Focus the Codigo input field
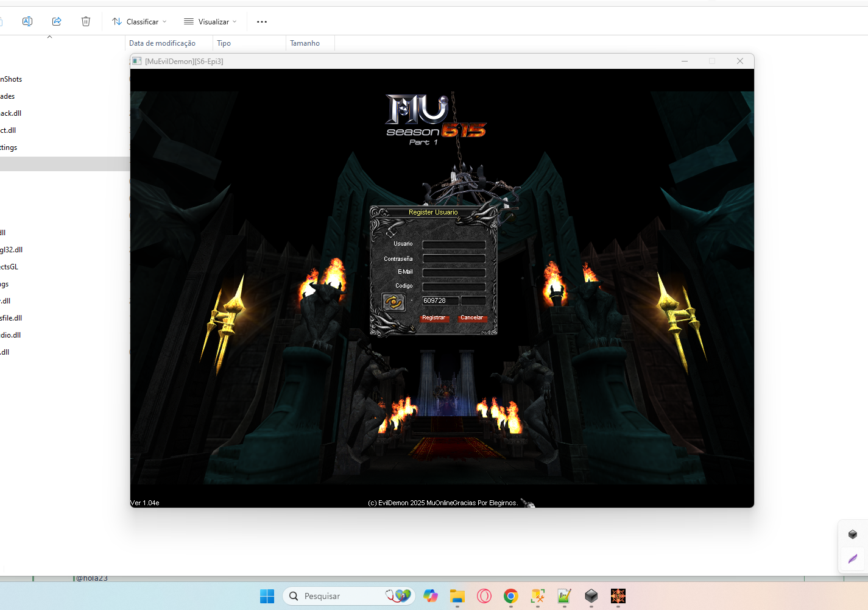 click(x=454, y=286)
